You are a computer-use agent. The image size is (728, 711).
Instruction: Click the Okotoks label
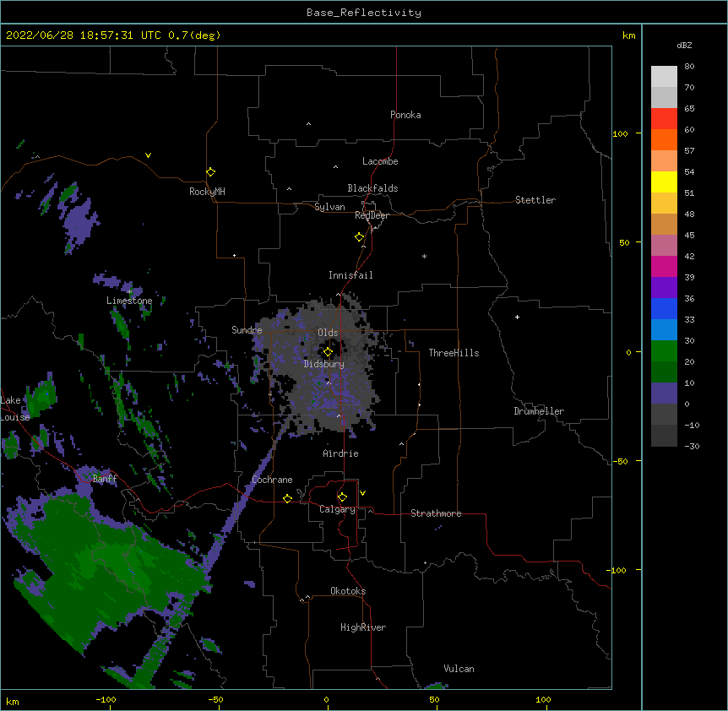point(348,591)
